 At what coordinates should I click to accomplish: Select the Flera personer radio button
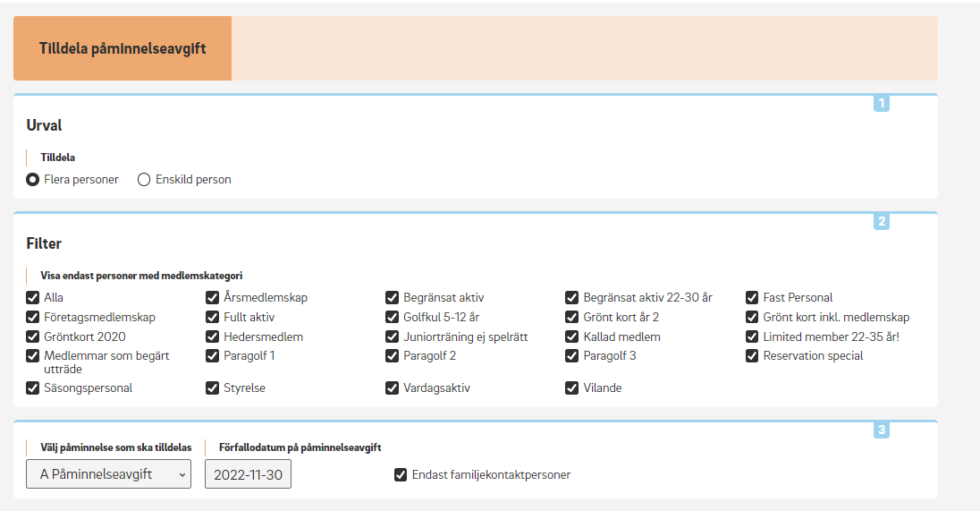click(x=33, y=179)
